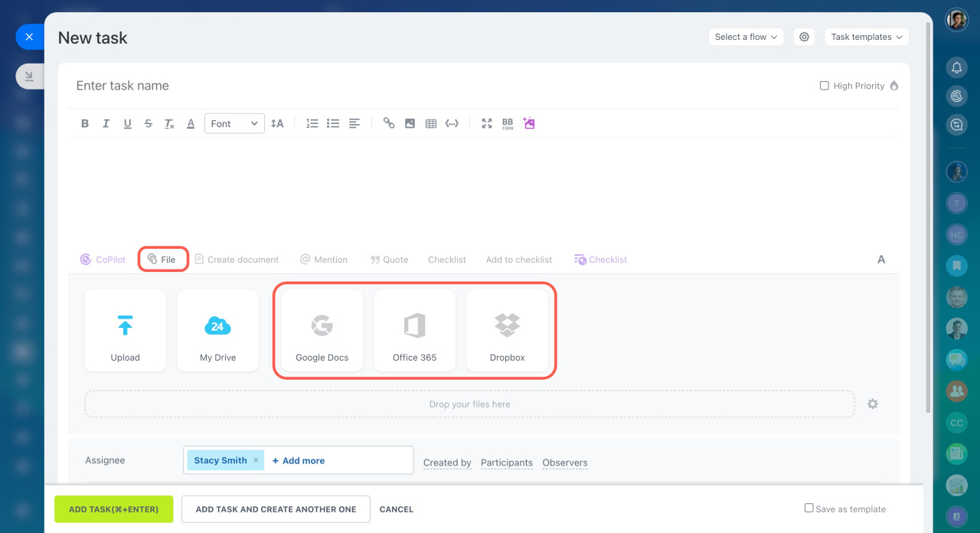This screenshot has width=980, height=533.
Task: Open task form settings gear
Action: [804, 37]
